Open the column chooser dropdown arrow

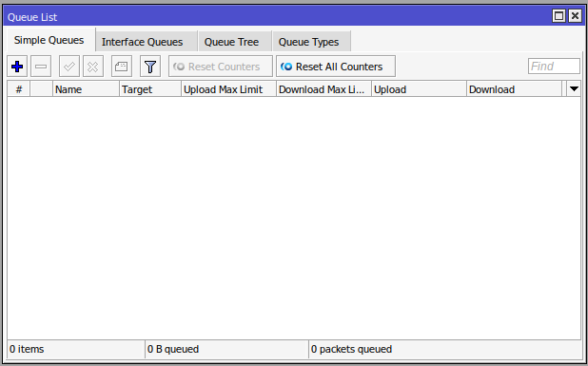(x=574, y=89)
